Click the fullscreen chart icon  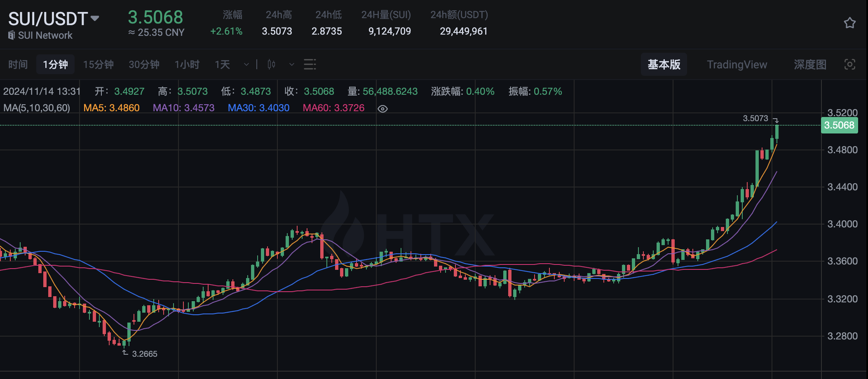[849, 65]
